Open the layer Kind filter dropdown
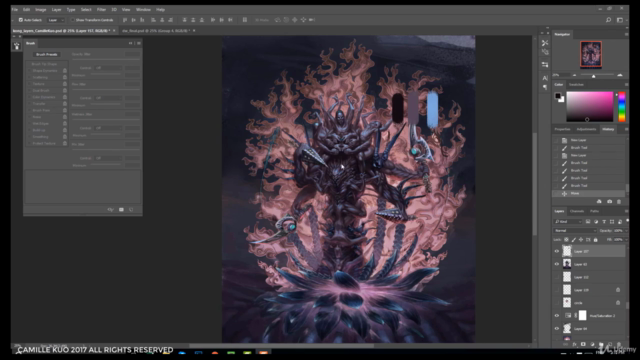This screenshot has height=360, width=640. (568, 222)
